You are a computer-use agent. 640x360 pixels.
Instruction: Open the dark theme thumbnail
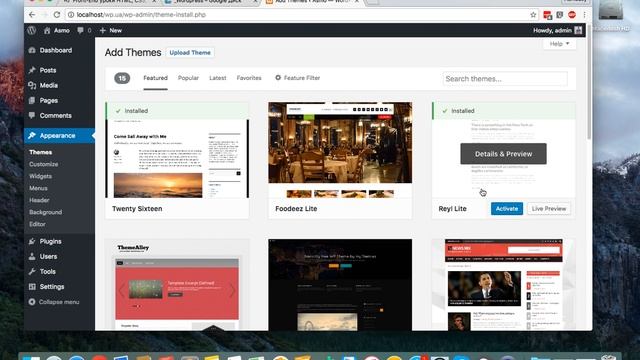point(340,285)
